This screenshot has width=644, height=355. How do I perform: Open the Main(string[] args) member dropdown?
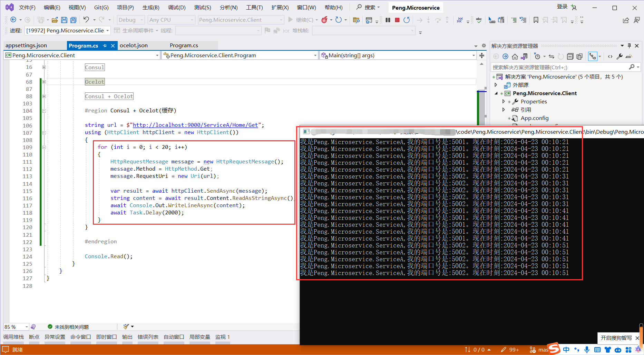[x=398, y=55]
